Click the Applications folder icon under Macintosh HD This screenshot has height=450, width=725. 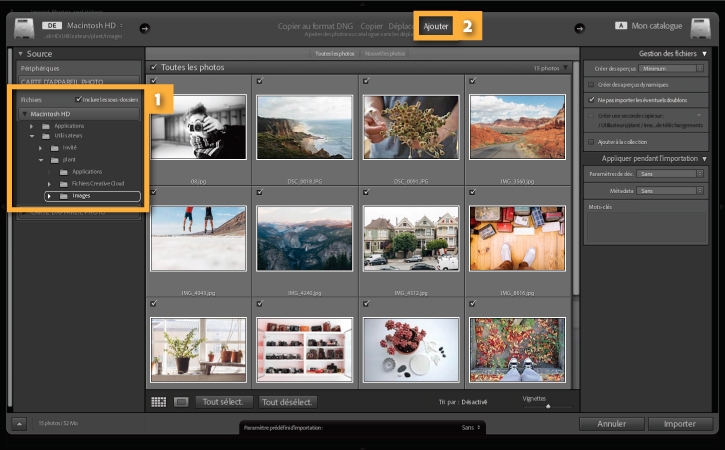(x=46, y=126)
